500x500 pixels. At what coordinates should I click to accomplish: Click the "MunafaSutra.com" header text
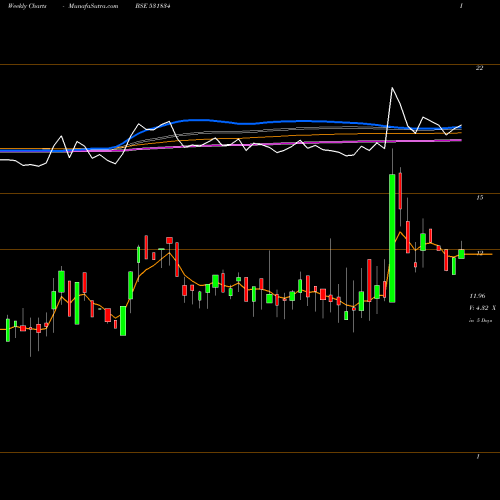click(x=93, y=6)
